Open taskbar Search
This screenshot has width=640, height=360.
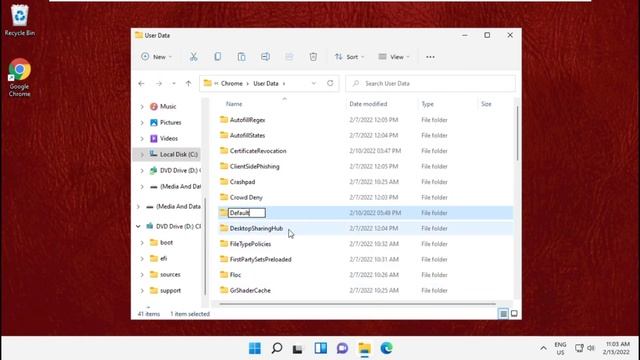tap(277, 348)
